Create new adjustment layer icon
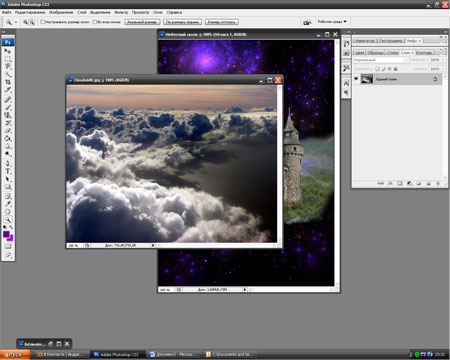This screenshot has height=360, width=450. 409,183
